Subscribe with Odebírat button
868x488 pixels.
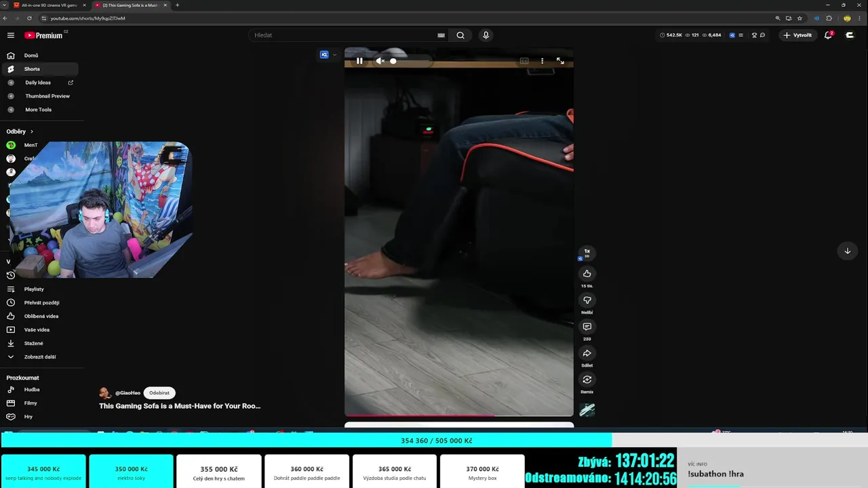[159, 393]
